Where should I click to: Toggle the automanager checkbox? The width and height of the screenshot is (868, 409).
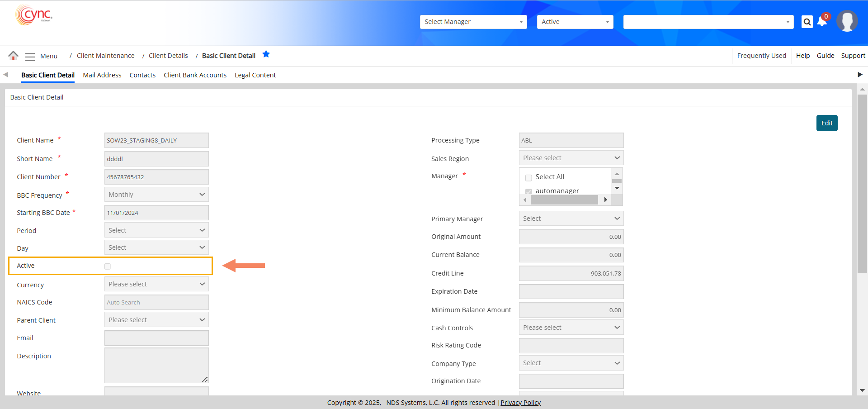coord(528,191)
